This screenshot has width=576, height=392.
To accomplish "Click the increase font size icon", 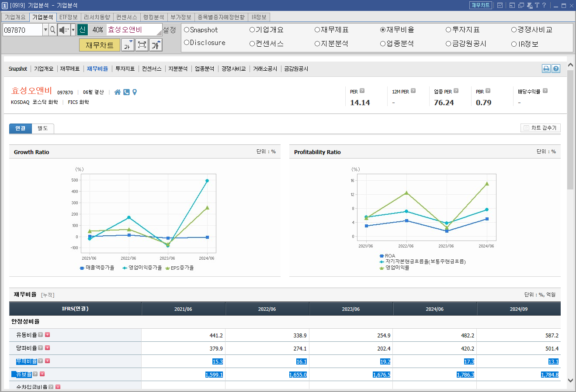I will coord(156,45).
